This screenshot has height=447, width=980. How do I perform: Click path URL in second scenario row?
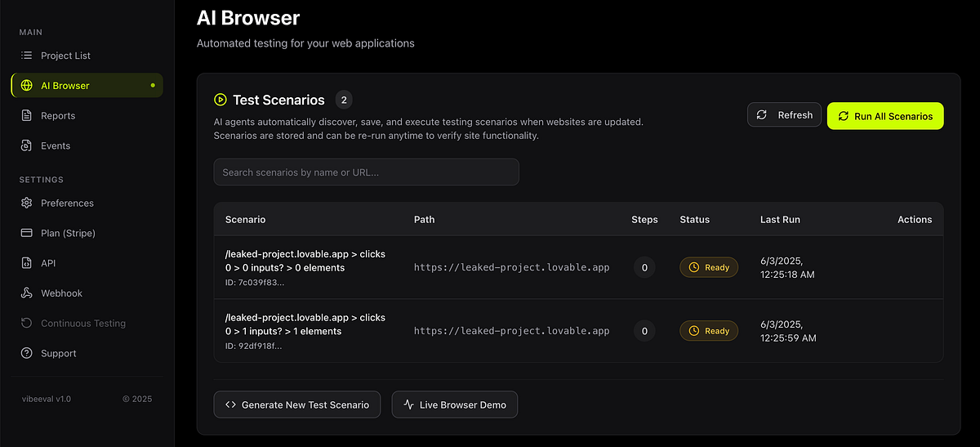512,331
